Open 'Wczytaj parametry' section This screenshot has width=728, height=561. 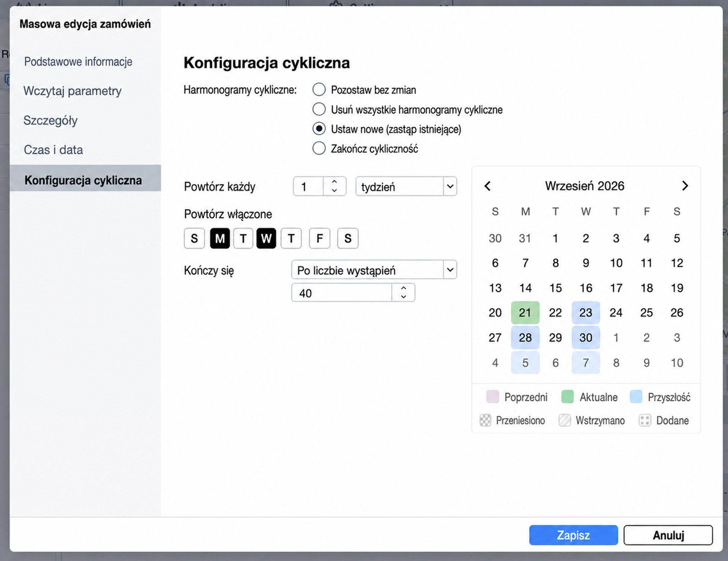click(x=72, y=91)
